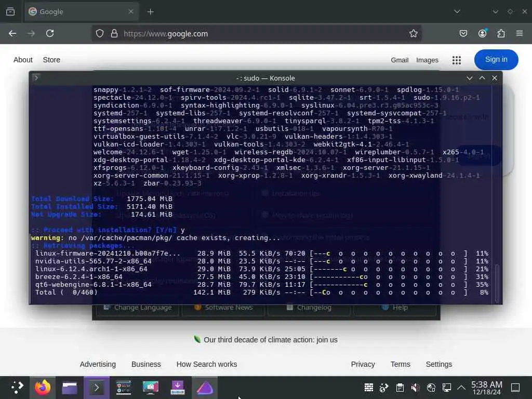Open the Firefox extensions icon
The image size is (532, 399).
tap(501, 34)
